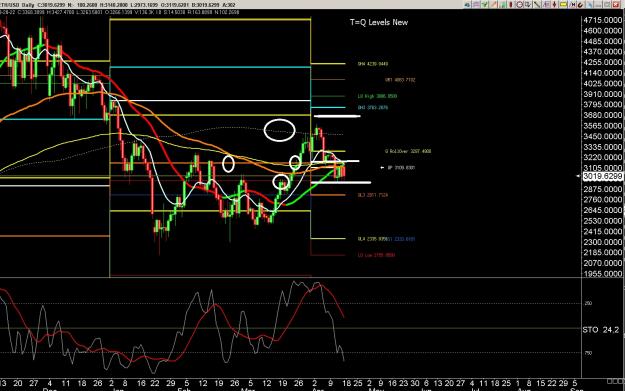Click the 4255.0000 price axis label
This screenshot has height=391, width=625.
[602, 62]
